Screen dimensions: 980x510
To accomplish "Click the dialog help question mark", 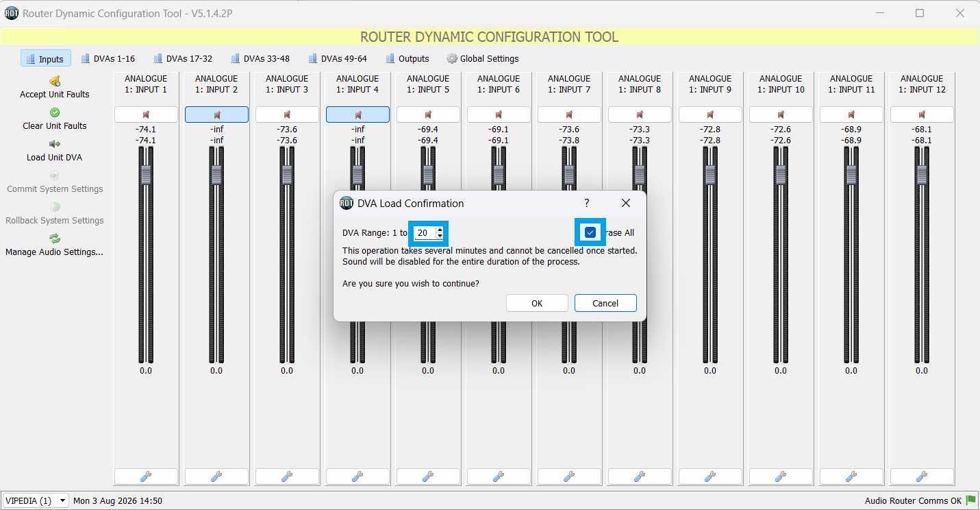I will click(587, 203).
